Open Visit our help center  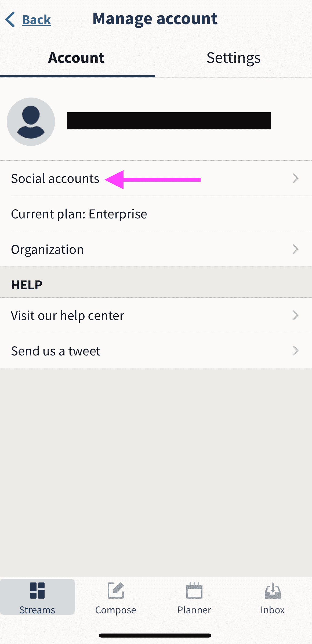156,315
